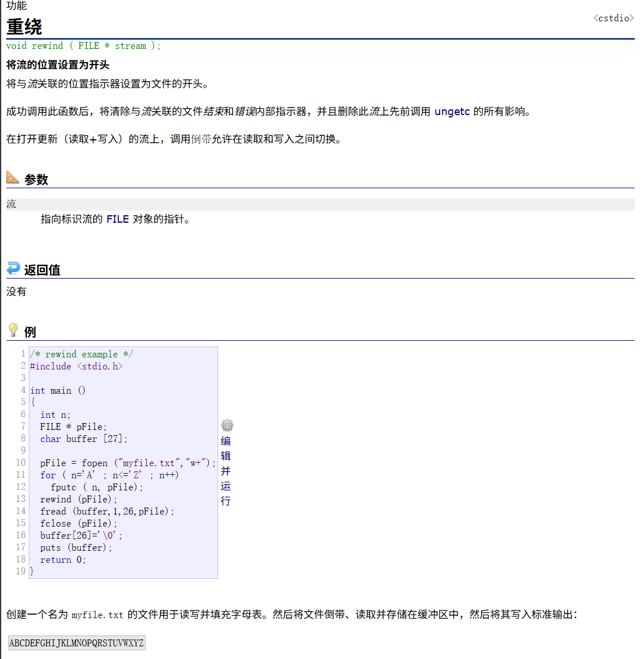Open the FILE type link in parameters

point(118,219)
